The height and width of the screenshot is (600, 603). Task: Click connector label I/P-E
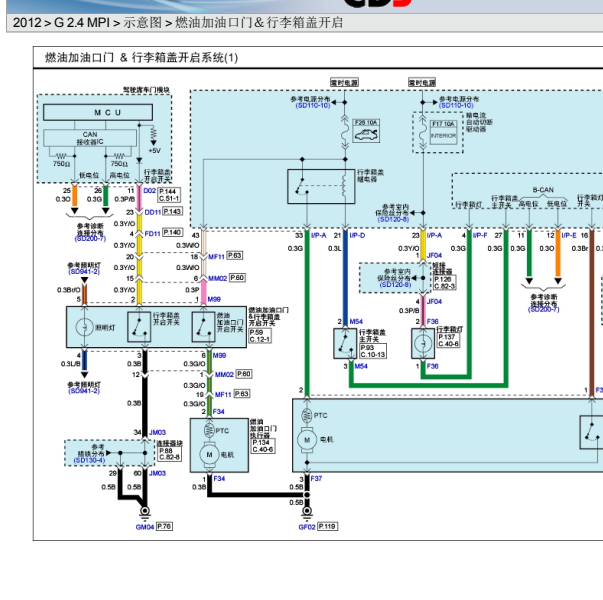[569, 235]
